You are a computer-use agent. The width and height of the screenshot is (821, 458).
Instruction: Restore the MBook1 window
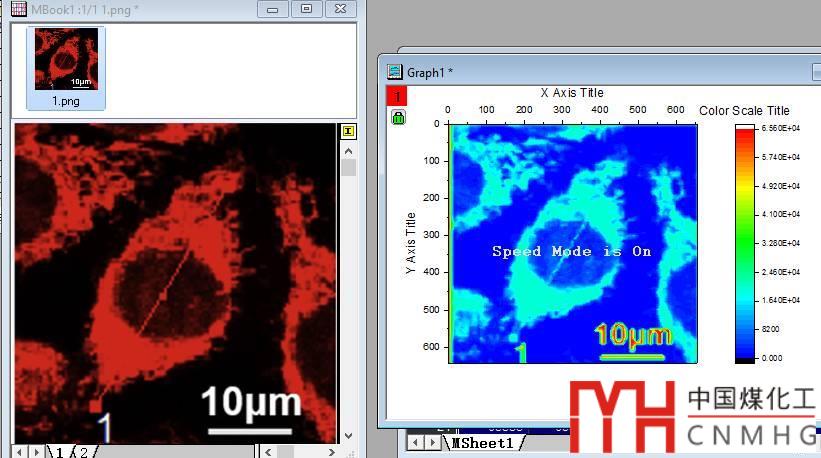click(x=306, y=9)
